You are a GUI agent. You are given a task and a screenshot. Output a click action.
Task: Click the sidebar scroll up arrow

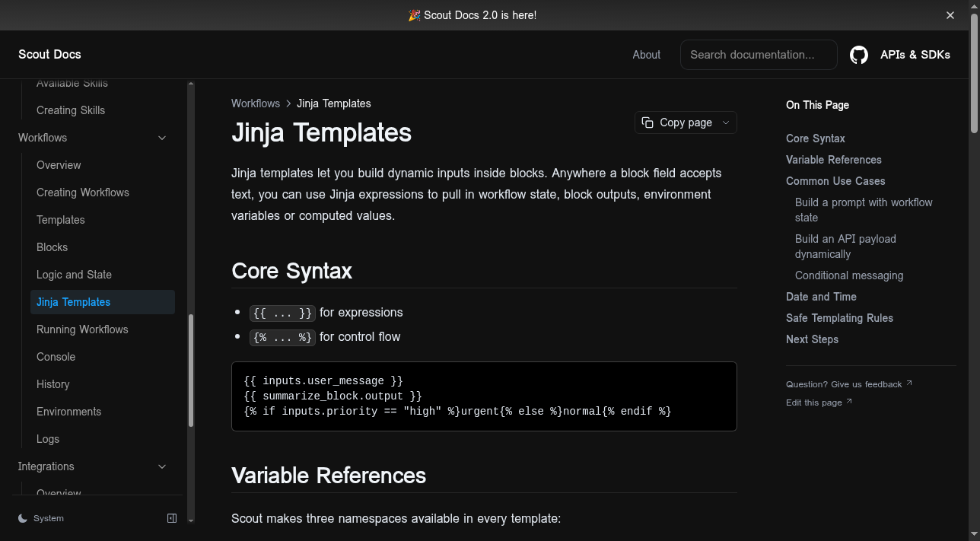191,84
